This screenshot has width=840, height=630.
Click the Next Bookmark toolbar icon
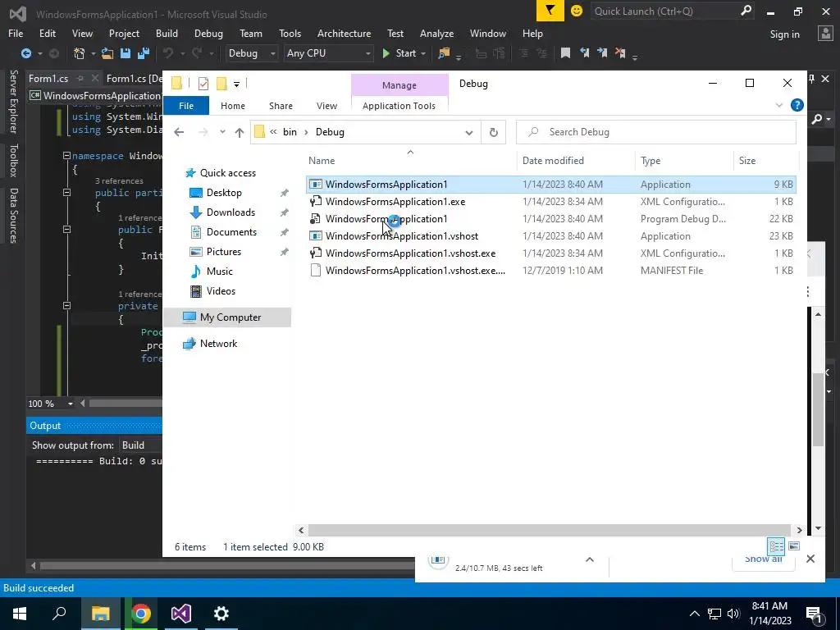pos(602,53)
